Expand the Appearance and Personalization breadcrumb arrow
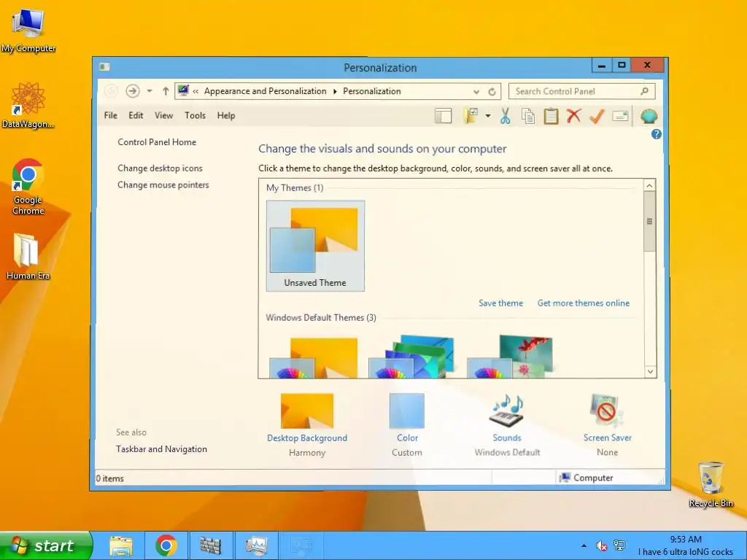The height and width of the screenshot is (560, 747). 335,91
